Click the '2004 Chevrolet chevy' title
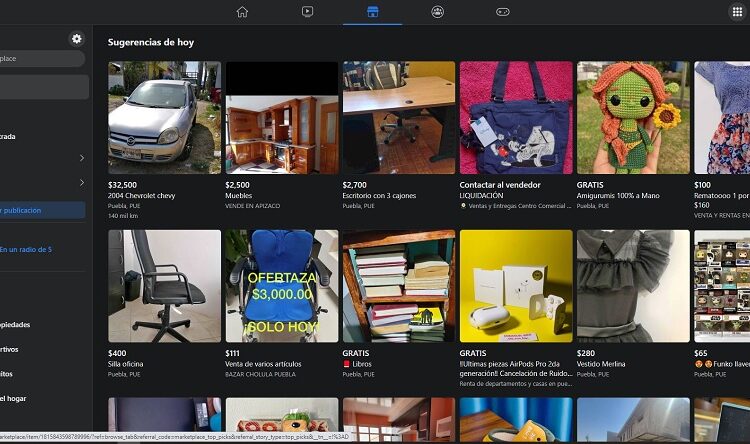 point(142,195)
